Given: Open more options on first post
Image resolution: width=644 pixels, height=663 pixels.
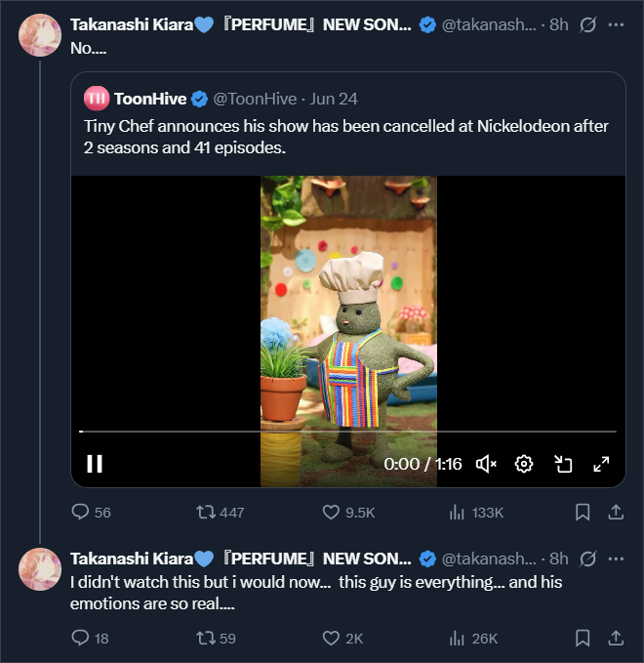Looking at the screenshot, I should pos(616,24).
